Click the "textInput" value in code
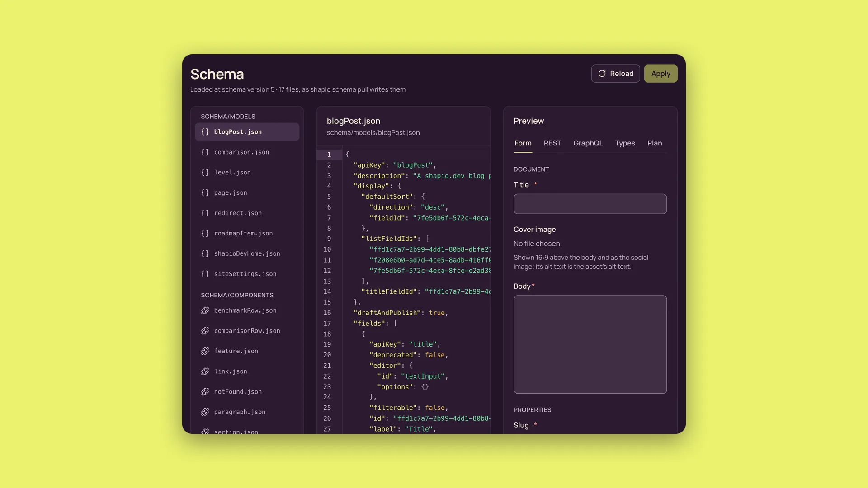 pyautogui.click(x=423, y=376)
